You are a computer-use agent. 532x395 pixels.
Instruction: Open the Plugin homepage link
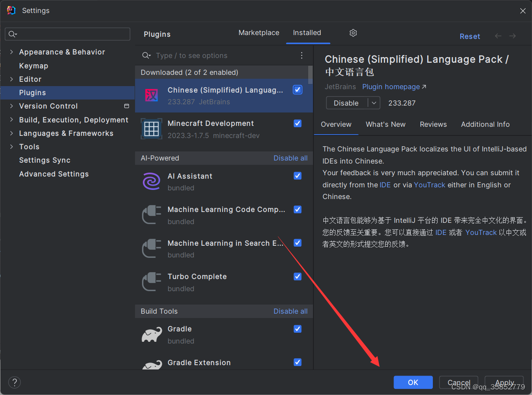[x=394, y=87]
